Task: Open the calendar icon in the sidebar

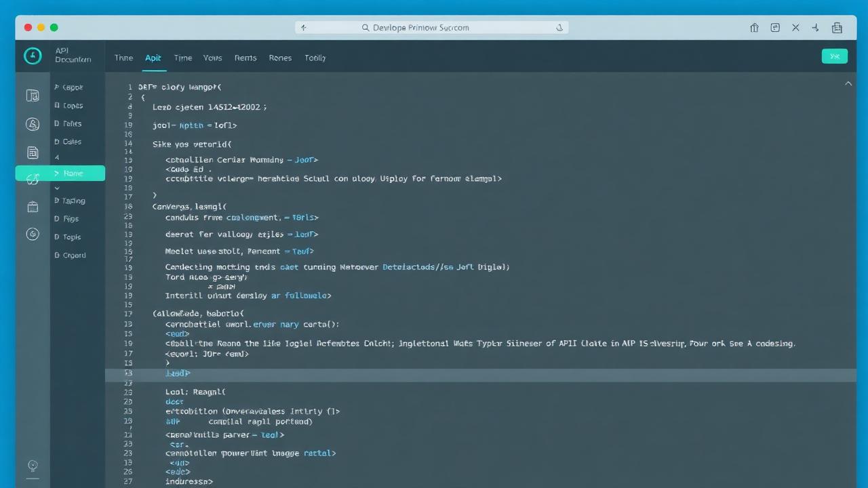Action: tap(33, 207)
